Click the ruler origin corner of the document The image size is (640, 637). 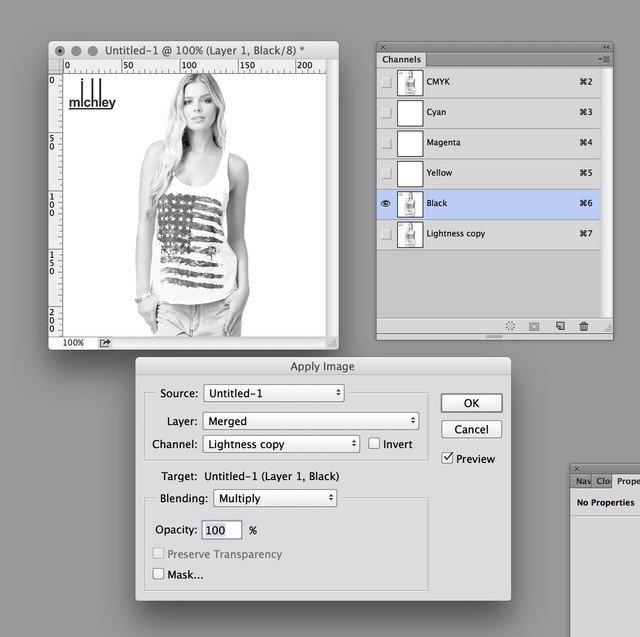coord(56,65)
